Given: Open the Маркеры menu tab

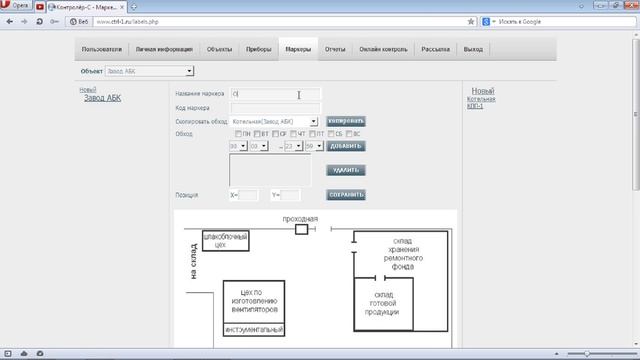Looking at the screenshot, I should point(298,49).
